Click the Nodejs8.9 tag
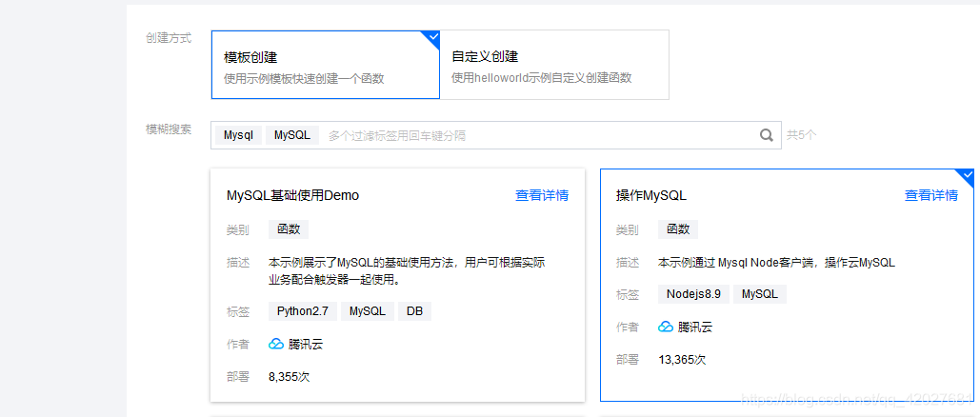Screen dimensions: 980x417 [693, 294]
